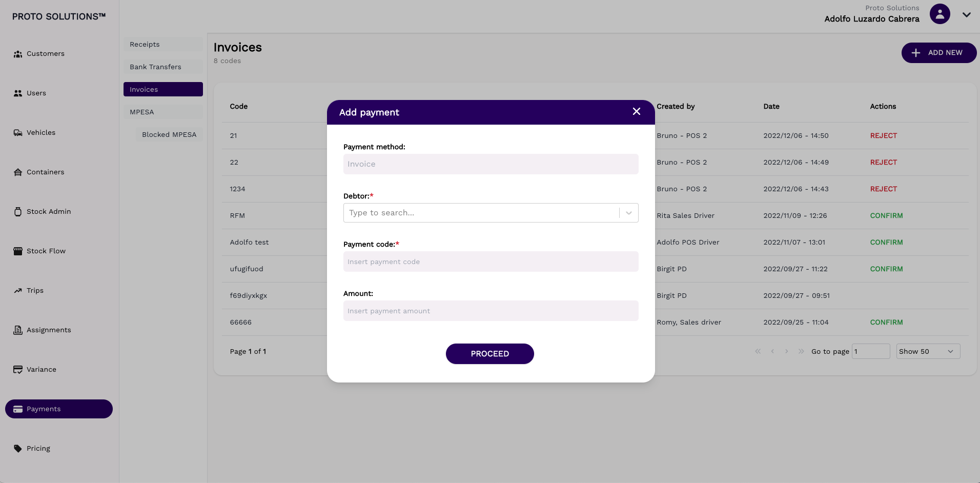
Task: Expand the account menu chevron
Action: point(967,15)
